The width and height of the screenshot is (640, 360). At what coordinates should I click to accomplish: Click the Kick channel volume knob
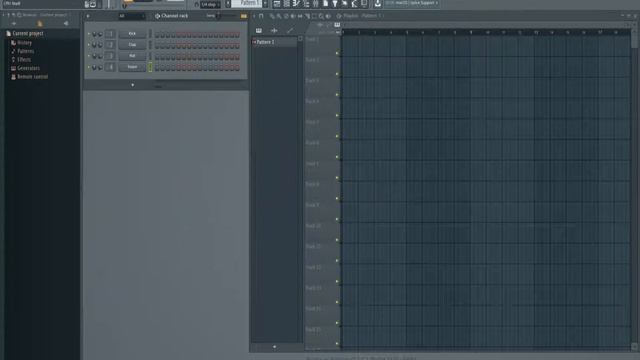coord(100,34)
